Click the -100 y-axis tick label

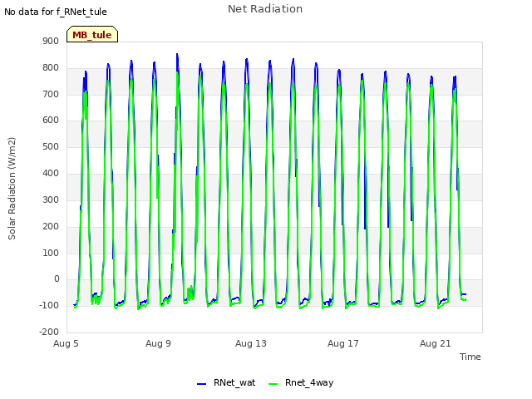click(x=49, y=306)
